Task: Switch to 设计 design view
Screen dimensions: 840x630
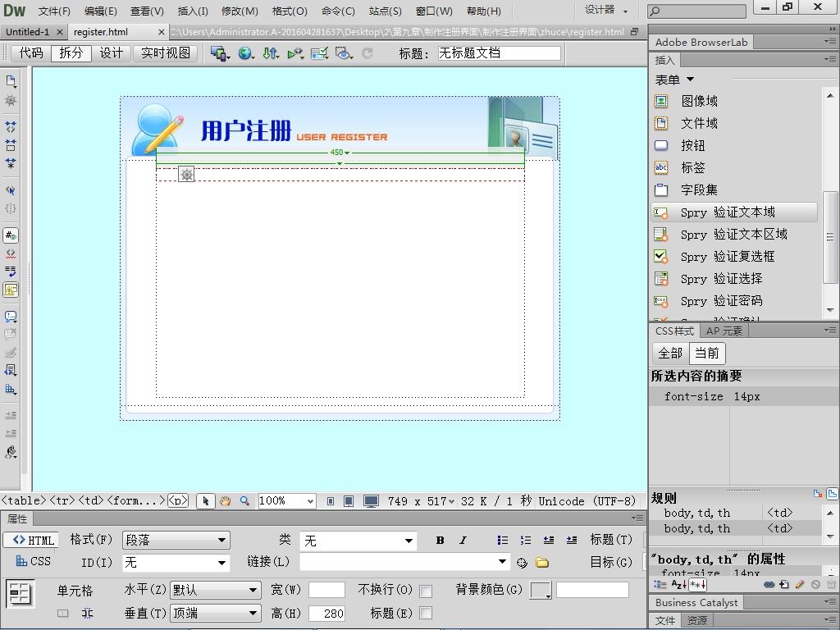Action: 112,53
